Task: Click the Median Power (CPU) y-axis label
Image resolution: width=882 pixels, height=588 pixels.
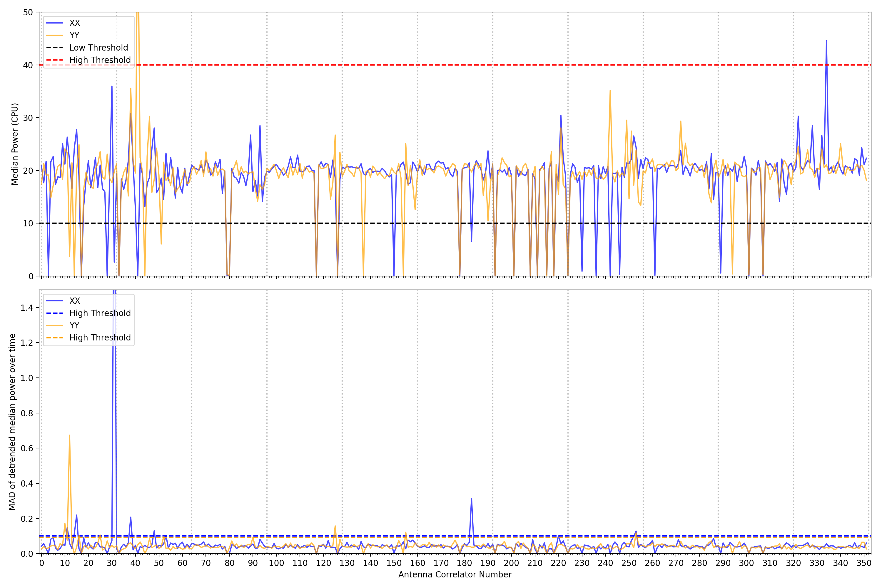Action: (15, 144)
